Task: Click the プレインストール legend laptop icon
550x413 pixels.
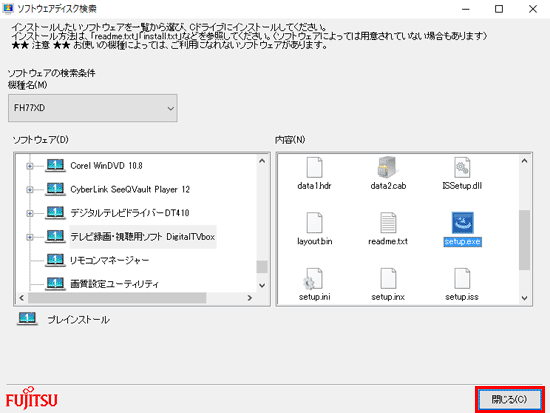Action: coord(27,319)
